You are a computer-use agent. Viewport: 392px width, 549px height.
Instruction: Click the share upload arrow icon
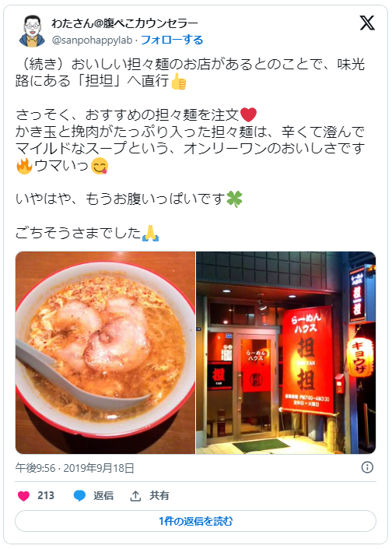[135, 496]
